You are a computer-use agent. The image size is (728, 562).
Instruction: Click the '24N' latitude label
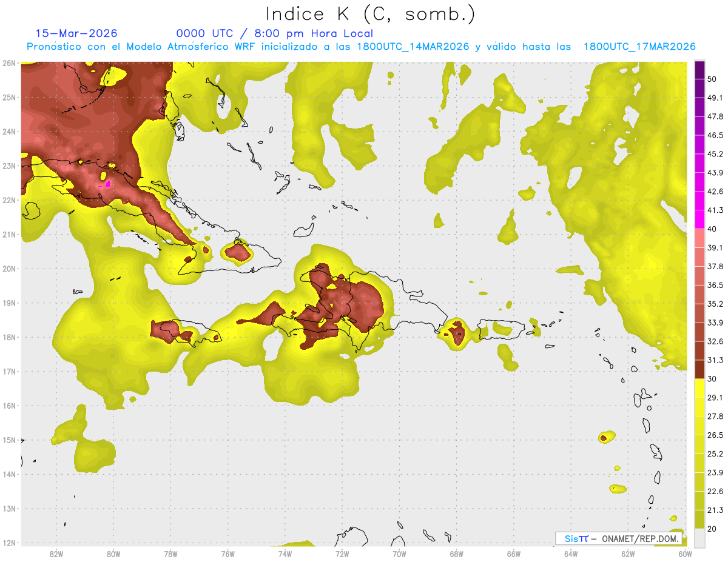9,132
